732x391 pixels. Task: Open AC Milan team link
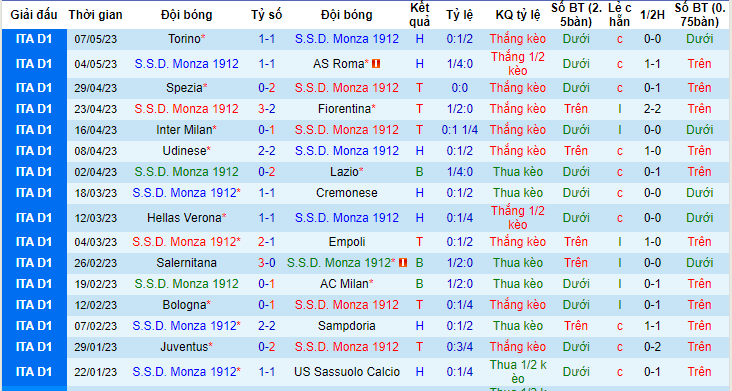click(345, 284)
